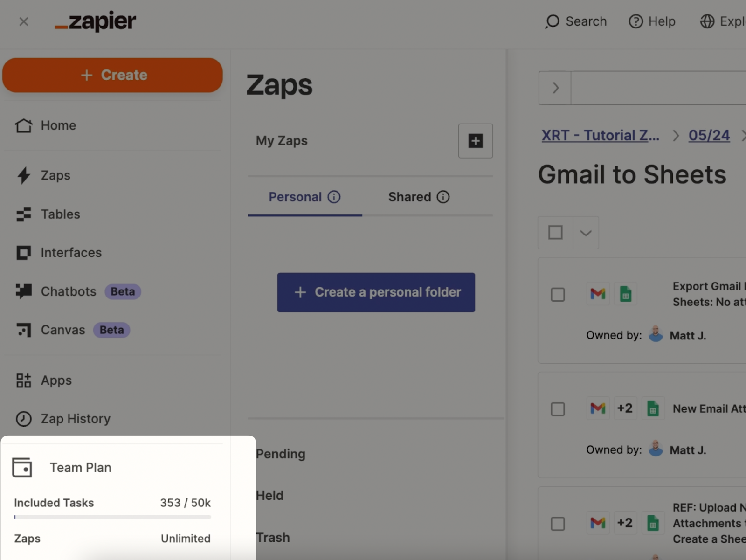
Task: Click the Sheets icon in the Export Gmail row
Action: [x=626, y=294]
